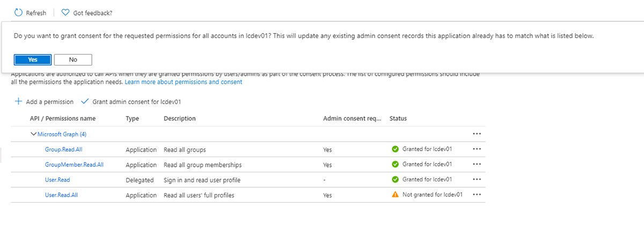Open the ellipsis menu for Group.Read.All row
Image resolution: width=644 pixels, height=243 pixels.
click(x=477, y=149)
